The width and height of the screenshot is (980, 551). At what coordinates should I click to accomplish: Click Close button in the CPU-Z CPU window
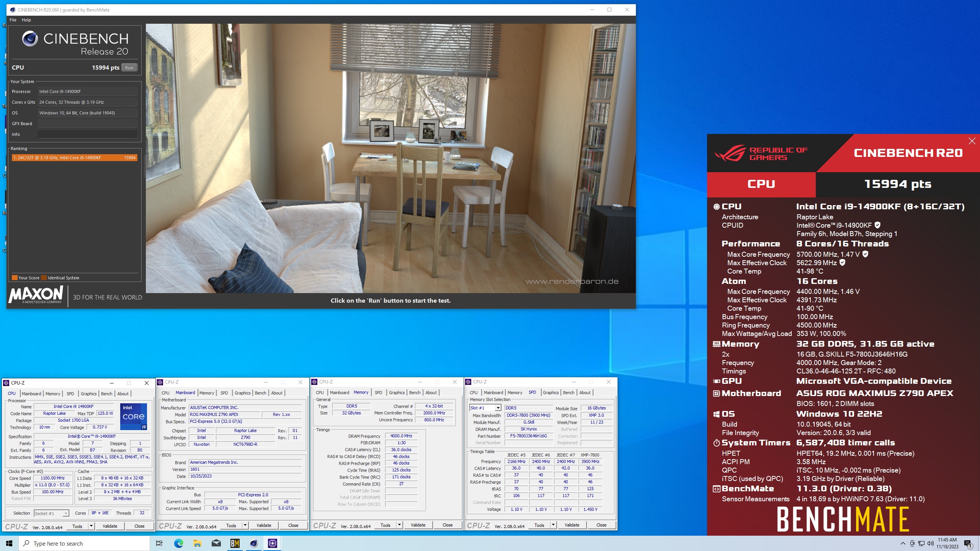pos(139,526)
